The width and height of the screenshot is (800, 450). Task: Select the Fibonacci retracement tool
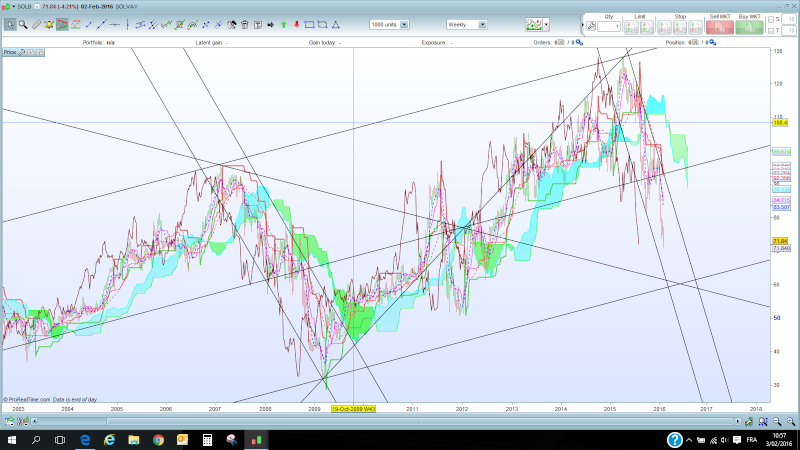(x=180, y=24)
